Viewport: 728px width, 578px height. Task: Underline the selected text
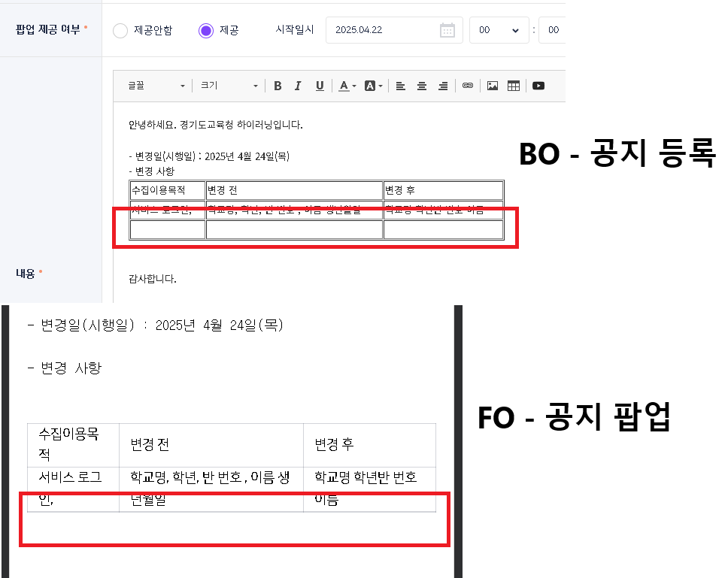(x=320, y=86)
